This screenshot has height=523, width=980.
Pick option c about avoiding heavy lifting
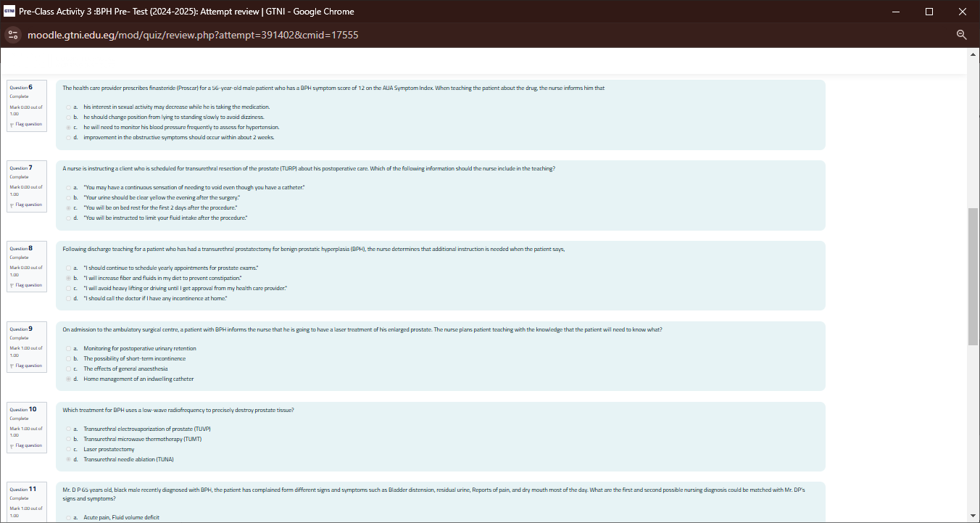coord(68,288)
